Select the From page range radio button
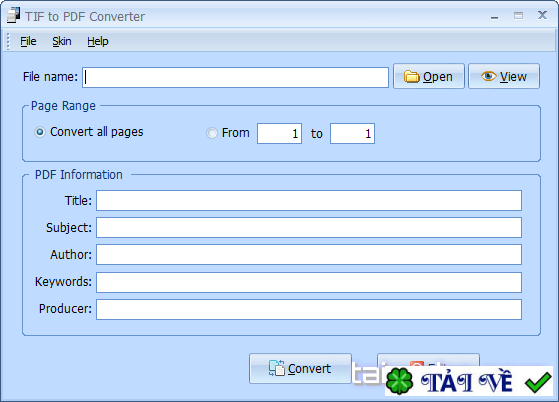Image resolution: width=559 pixels, height=402 pixels. click(212, 133)
